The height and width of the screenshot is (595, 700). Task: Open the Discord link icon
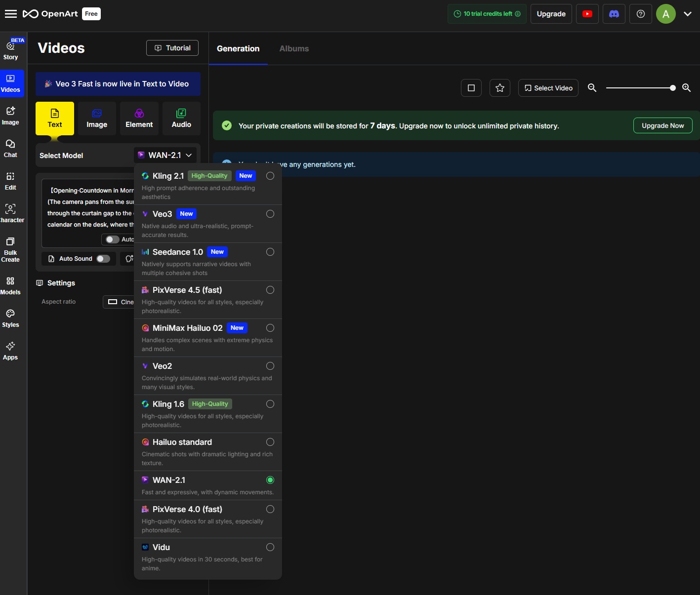click(x=614, y=14)
